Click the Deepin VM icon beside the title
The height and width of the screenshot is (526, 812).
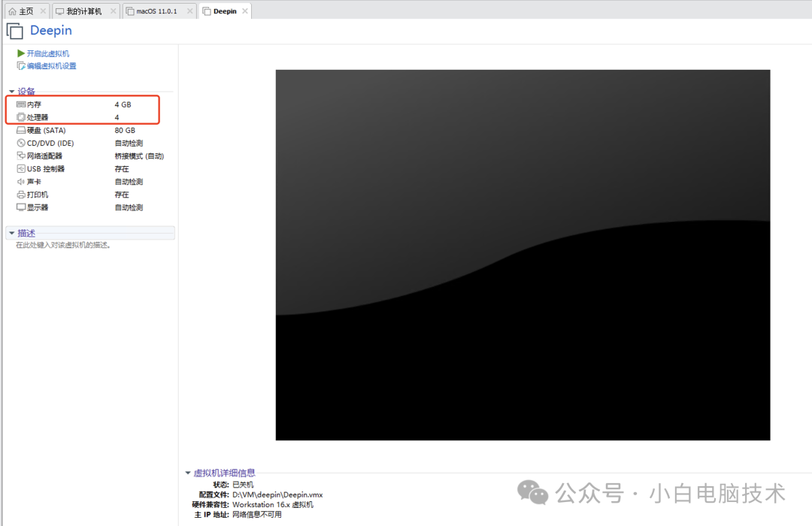(x=15, y=31)
